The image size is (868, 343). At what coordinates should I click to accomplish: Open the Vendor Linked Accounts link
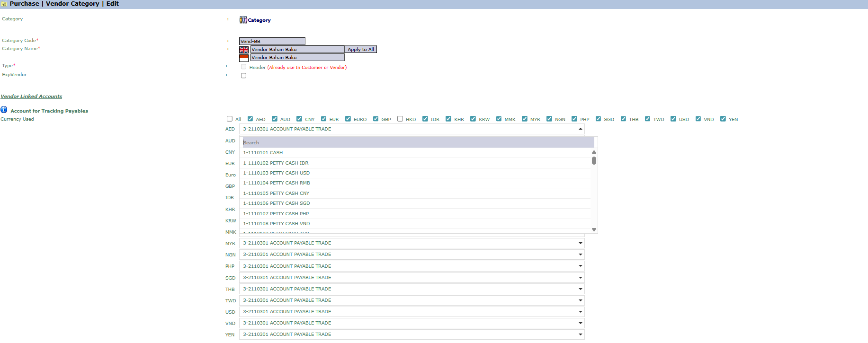(x=31, y=97)
